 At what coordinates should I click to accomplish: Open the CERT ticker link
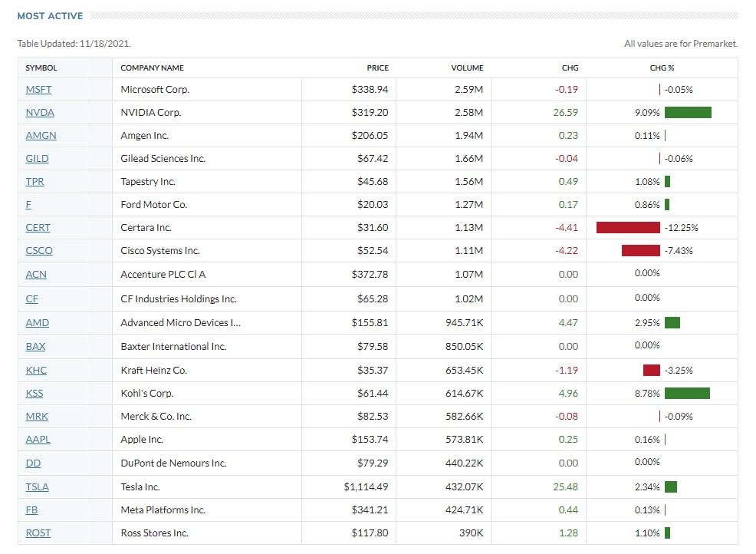pos(38,228)
